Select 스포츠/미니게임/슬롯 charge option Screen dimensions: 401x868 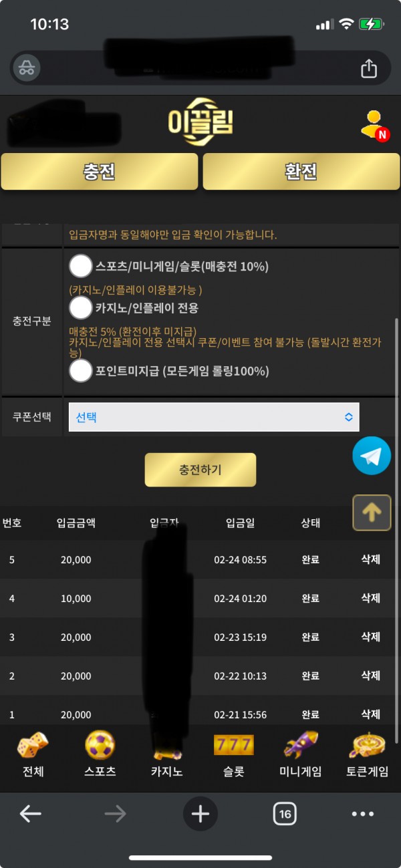81,267
